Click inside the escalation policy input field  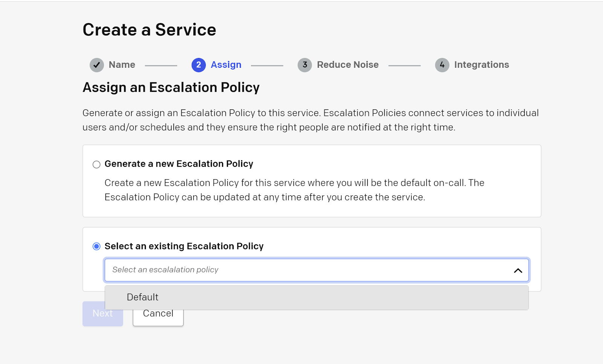[x=264, y=270]
